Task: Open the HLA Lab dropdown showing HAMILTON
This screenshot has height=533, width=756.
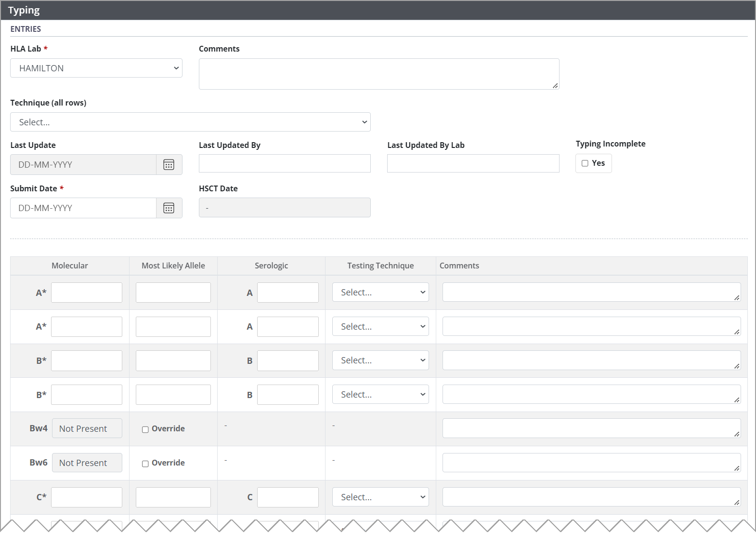Action: [96, 68]
